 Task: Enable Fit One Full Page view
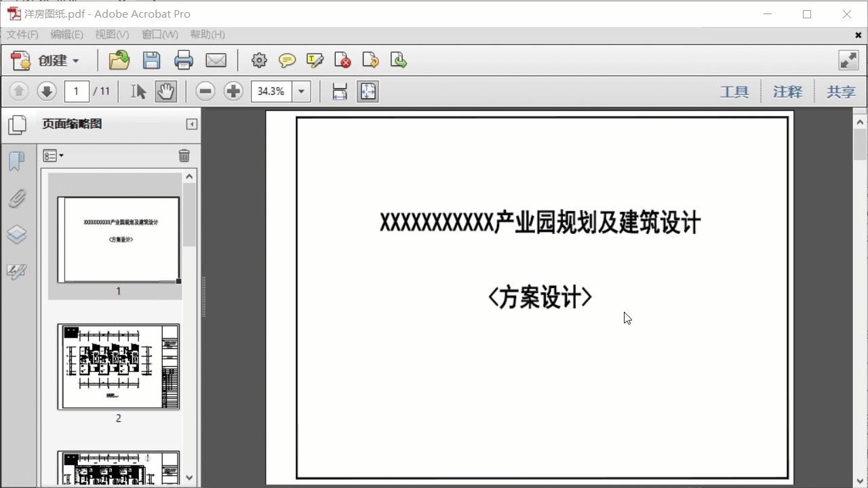coord(368,91)
